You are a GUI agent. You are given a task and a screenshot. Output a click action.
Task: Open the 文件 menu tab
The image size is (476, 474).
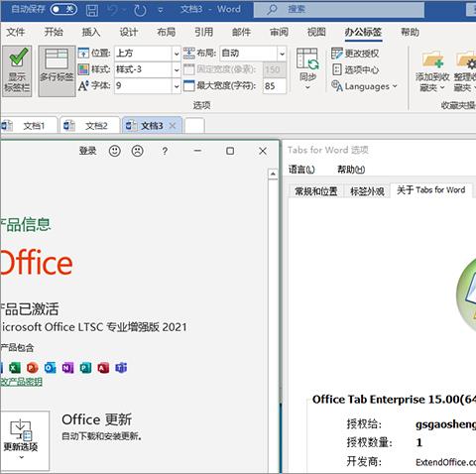[15, 32]
